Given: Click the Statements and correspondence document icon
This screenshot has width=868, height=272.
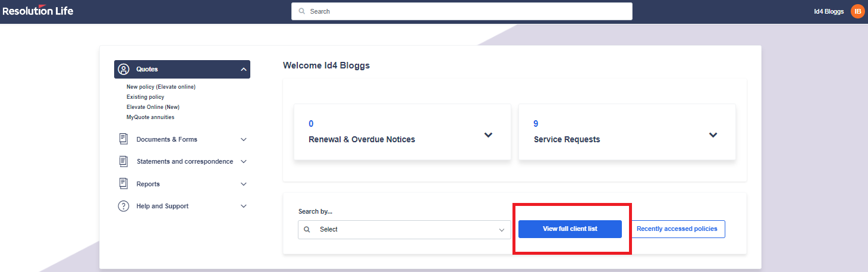Looking at the screenshot, I should point(124,161).
